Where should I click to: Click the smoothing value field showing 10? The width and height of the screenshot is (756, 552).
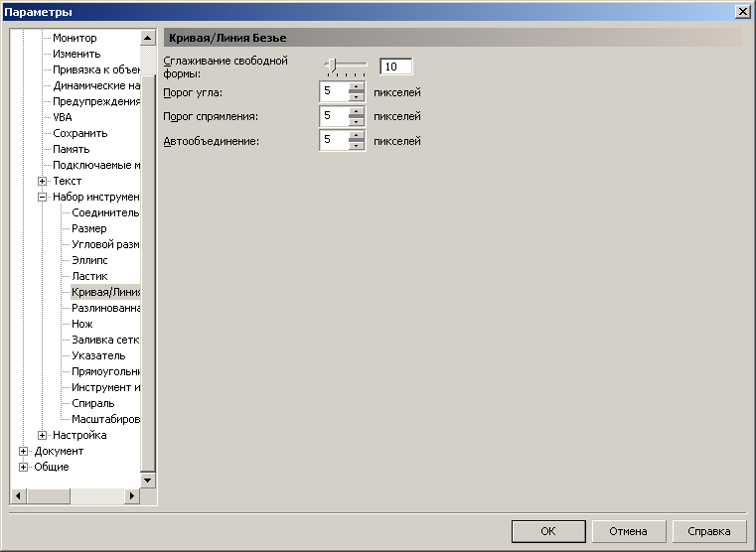click(395, 67)
